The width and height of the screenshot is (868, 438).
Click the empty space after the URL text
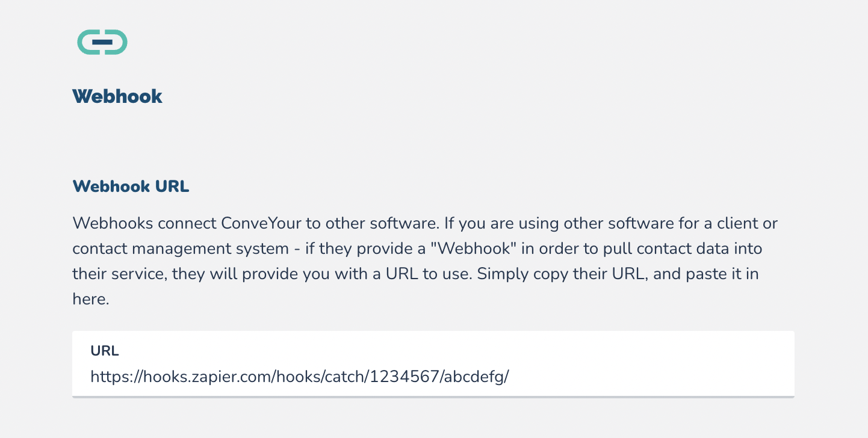click(650, 377)
